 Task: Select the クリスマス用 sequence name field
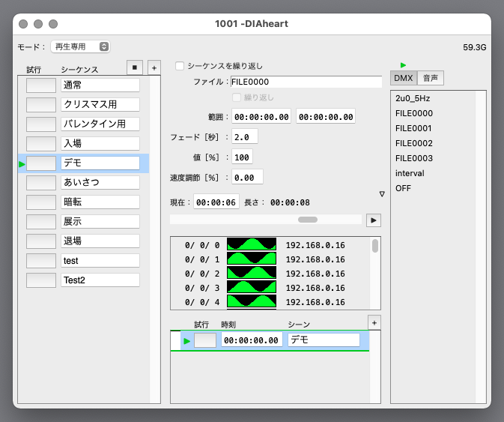(x=100, y=104)
